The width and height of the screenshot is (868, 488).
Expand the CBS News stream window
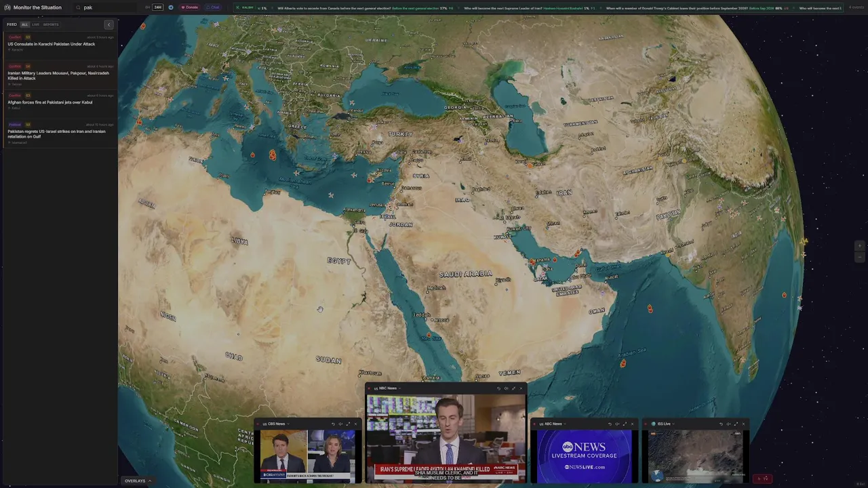(348, 424)
